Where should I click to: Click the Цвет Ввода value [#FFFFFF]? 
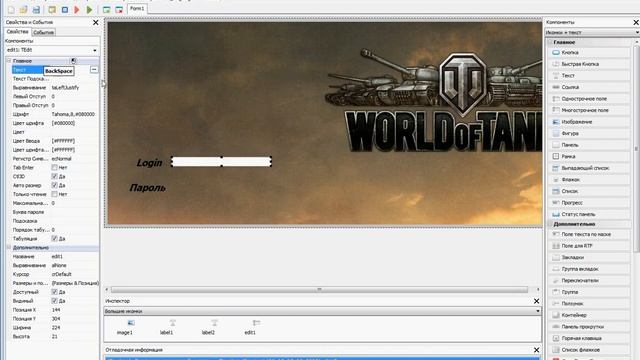pos(63,141)
